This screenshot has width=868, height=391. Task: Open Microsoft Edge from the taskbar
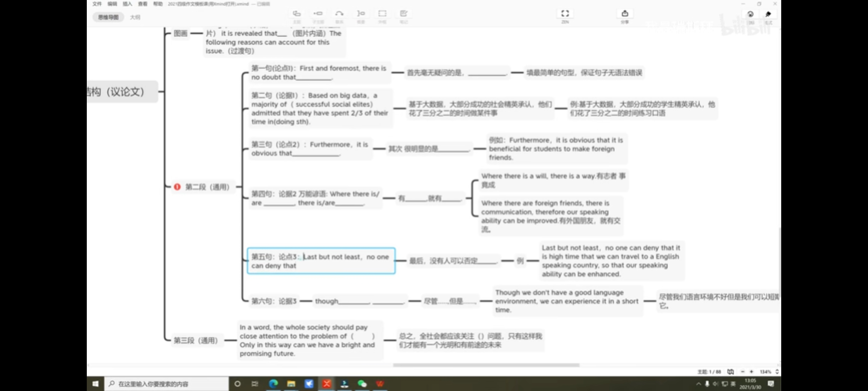(x=273, y=384)
